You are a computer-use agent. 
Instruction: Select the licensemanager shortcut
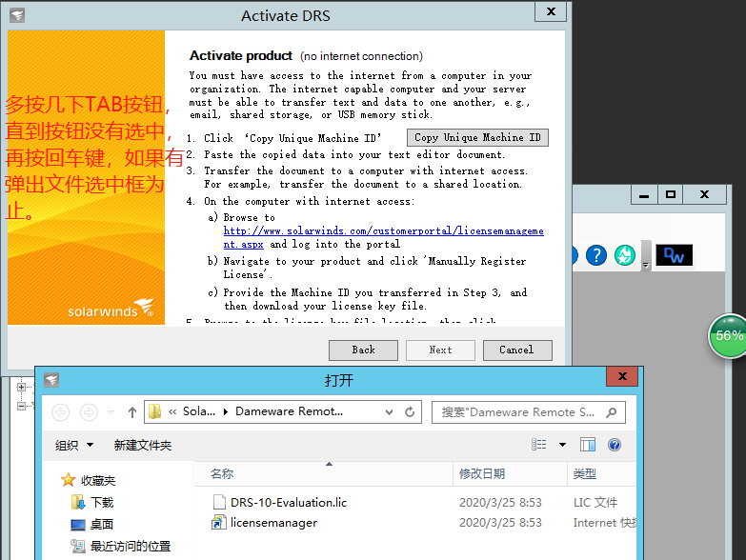click(x=273, y=523)
